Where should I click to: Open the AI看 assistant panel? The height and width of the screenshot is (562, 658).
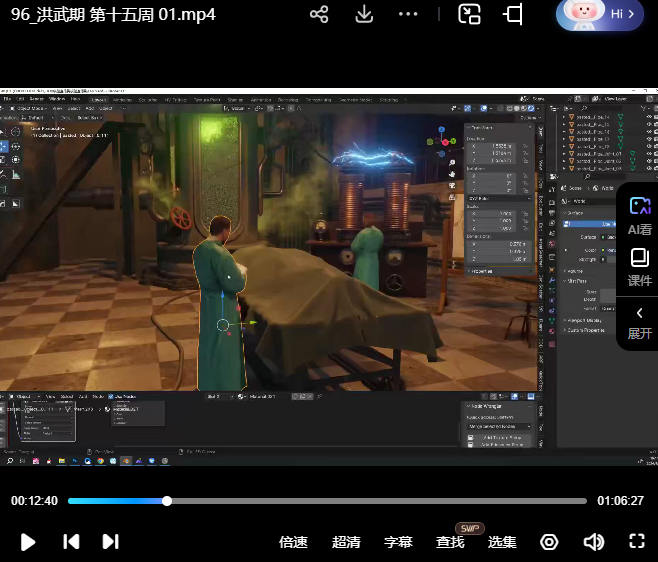(x=639, y=214)
